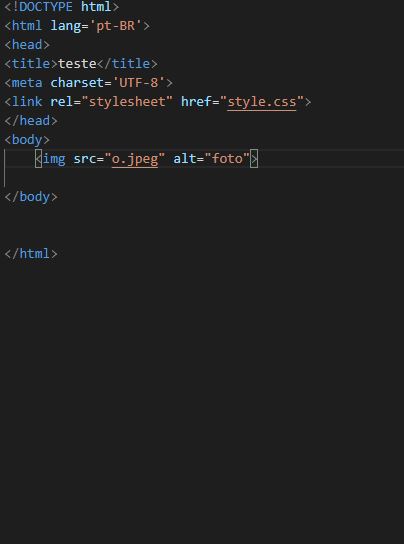
Task: Click the "stylesheet" value text
Action: pyautogui.click(x=127, y=102)
